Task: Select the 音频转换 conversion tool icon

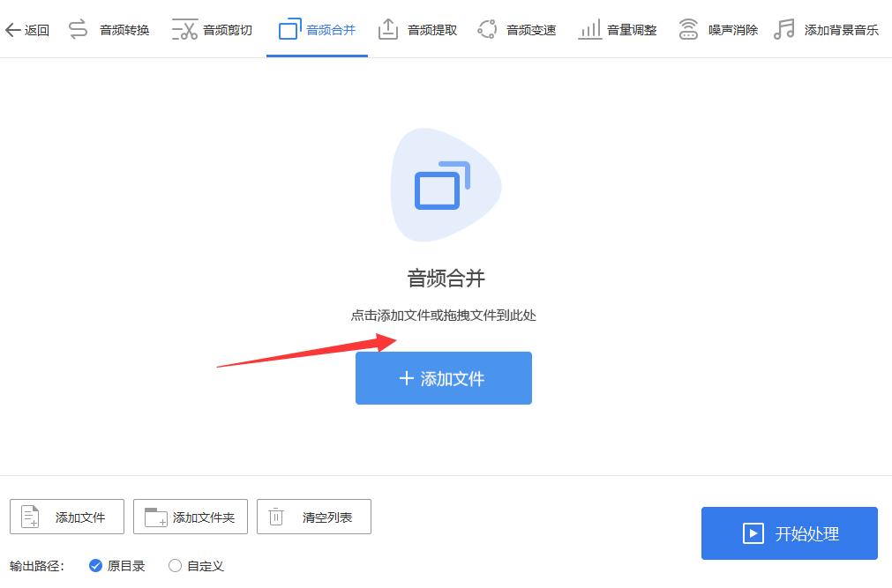Action: point(78,28)
